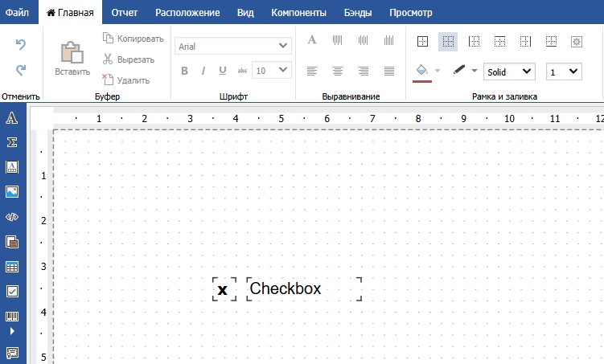Click the Копировать button
Screen dimensions: 604x364
tap(134, 39)
